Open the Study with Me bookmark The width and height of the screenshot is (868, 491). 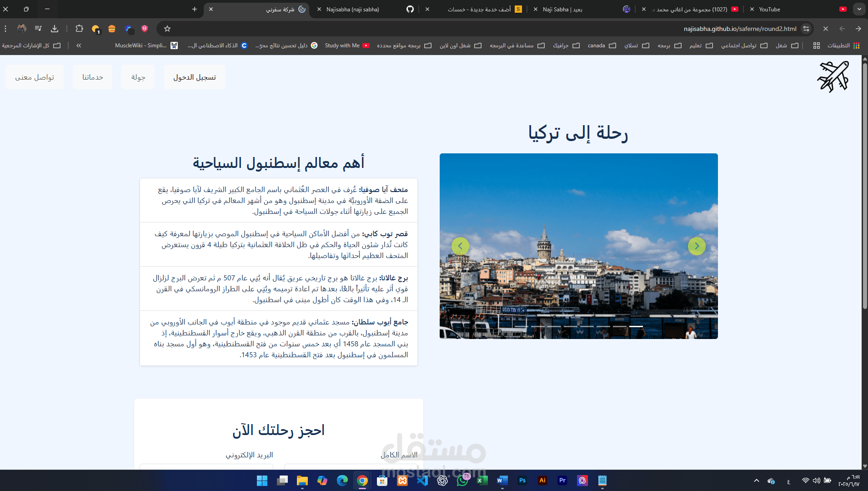click(347, 46)
